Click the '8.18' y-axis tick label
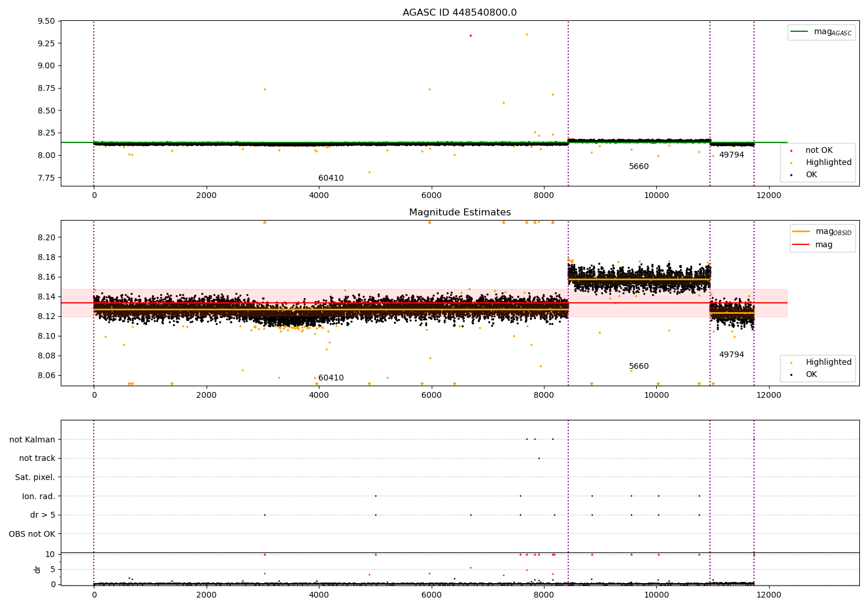 [x=46, y=257]
